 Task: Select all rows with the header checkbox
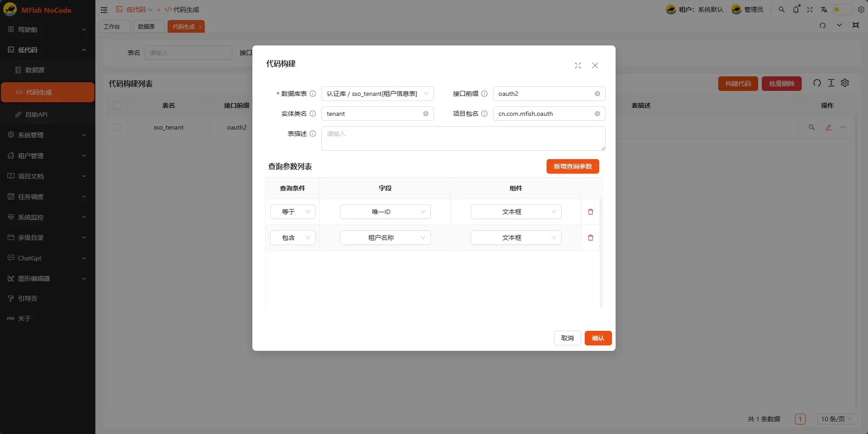coord(117,105)
